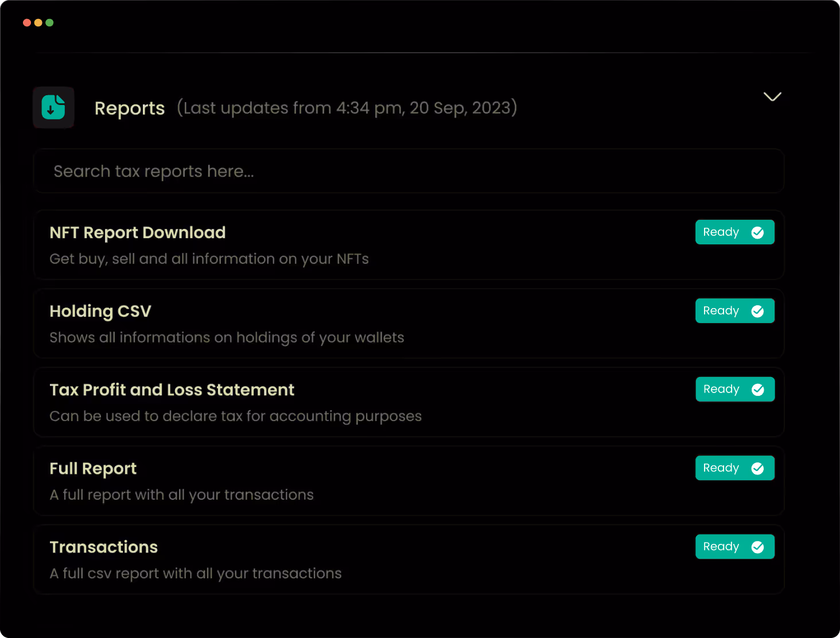Click the checkmark icon on Transactions row
840x638 pixels.
757,546
